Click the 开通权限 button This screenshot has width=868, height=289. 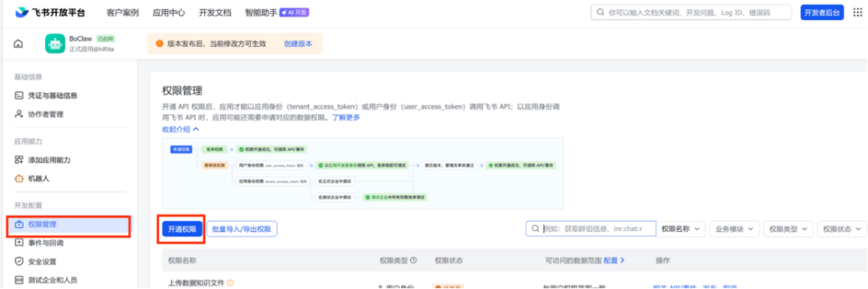tap(182, 229)
